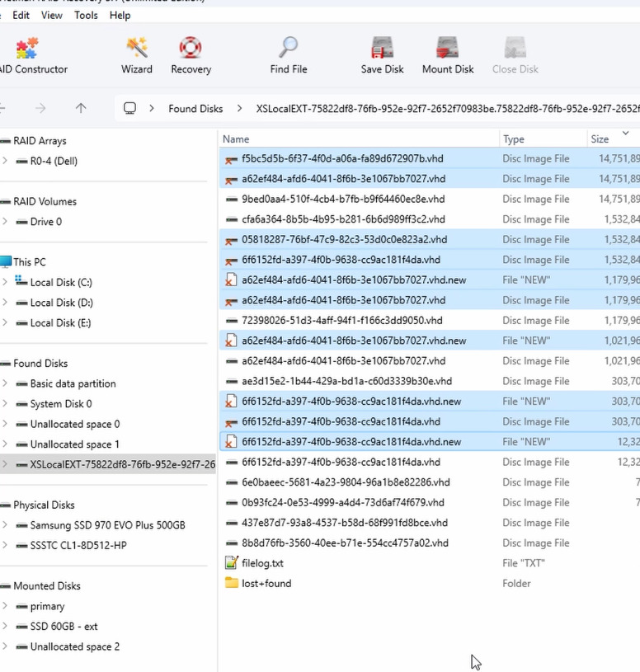Select 6f6152fd vhd.new file sized 12,32
This screenshot has height=672, width=640.
click(x=430, y=442)
